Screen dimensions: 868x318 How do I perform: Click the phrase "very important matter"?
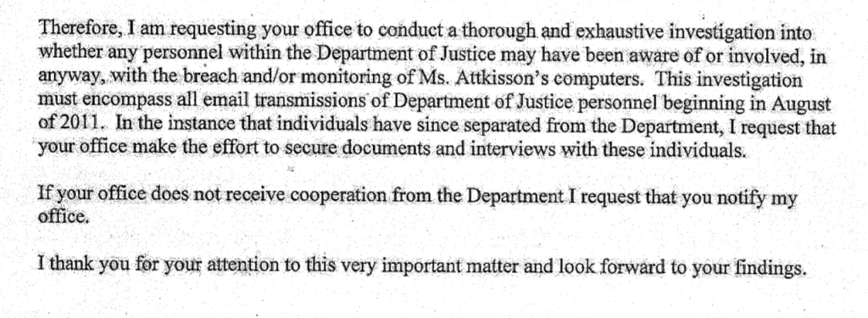421,266
